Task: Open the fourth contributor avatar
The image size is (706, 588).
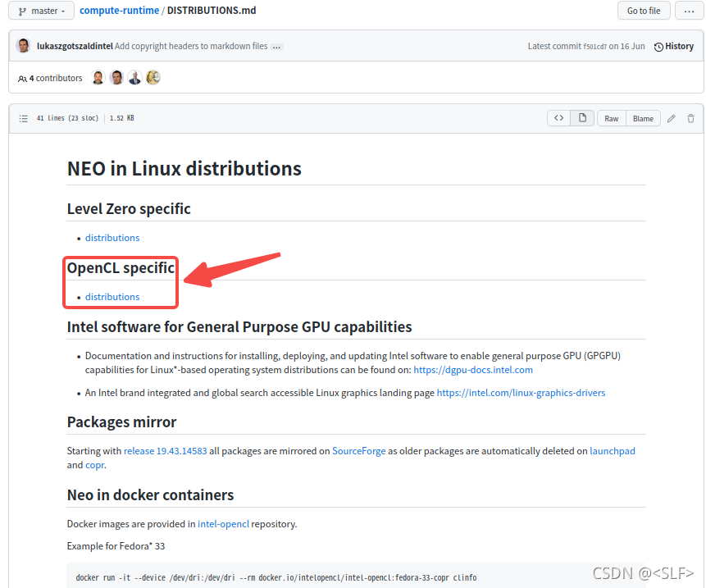Action: tap(153, 78)
